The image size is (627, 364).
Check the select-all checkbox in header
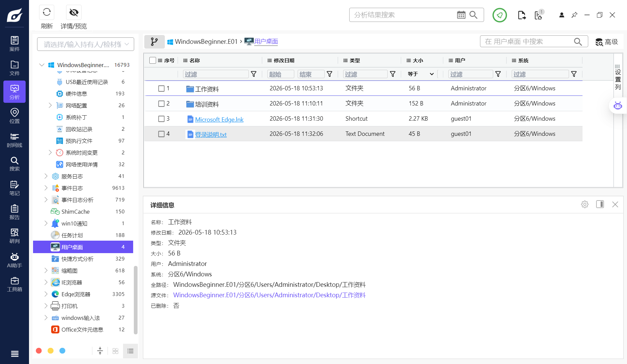(153, 60)
